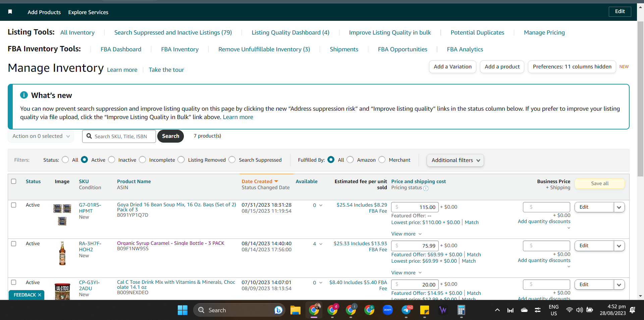Open the Windows Start menu
This screenshot has height=320, width=644.
coord(182,310)
